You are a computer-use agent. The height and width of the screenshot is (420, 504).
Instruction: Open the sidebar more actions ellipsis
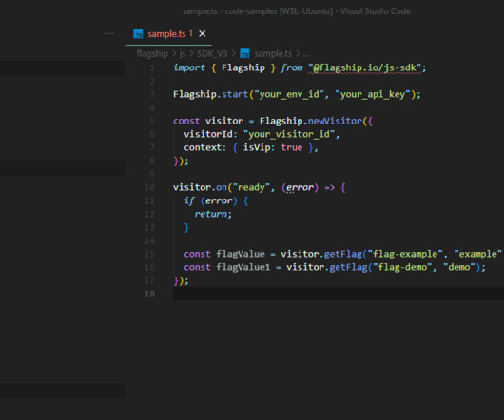pos(108,33)
